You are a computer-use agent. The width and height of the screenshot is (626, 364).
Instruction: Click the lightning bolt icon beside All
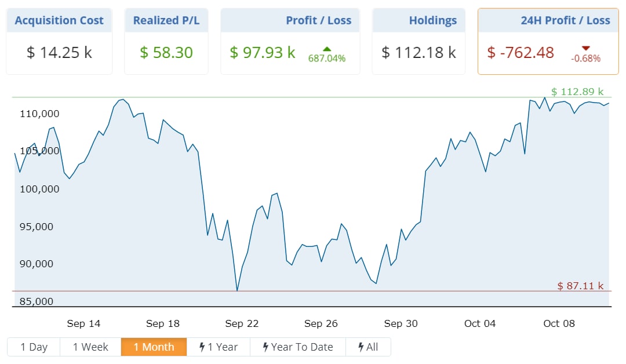361,347
